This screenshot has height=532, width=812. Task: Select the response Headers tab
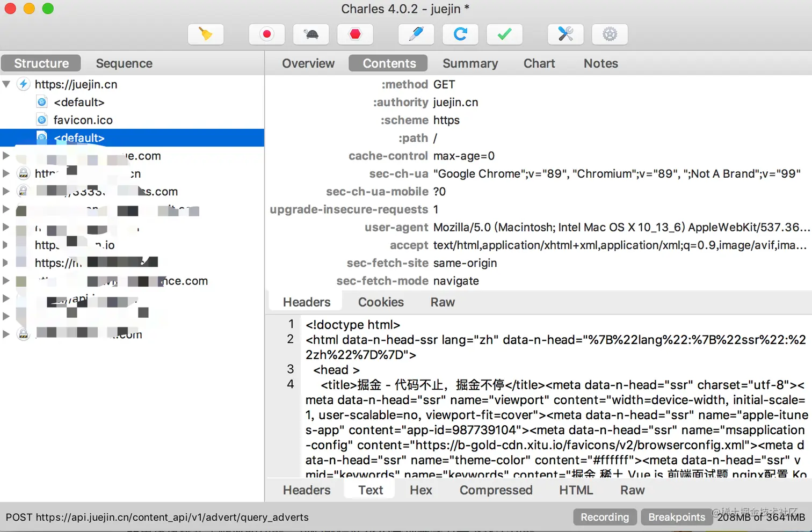(x=307, y=490)
